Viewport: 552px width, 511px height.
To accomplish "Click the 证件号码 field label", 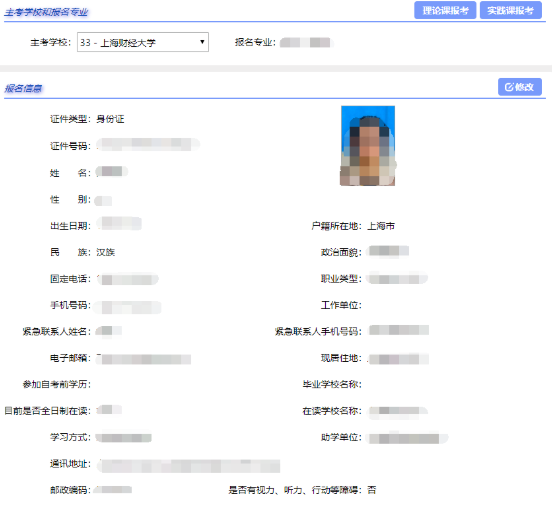I will (70, 146).
